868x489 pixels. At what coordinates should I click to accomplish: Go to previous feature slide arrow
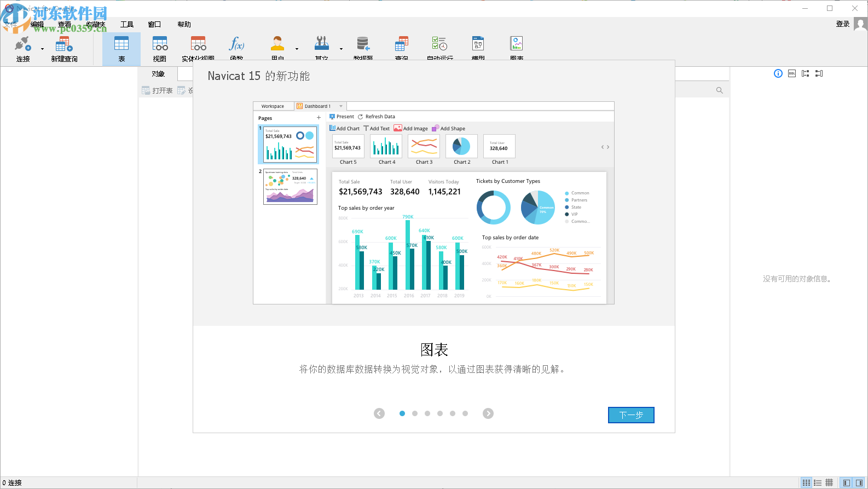coord(379,413)
